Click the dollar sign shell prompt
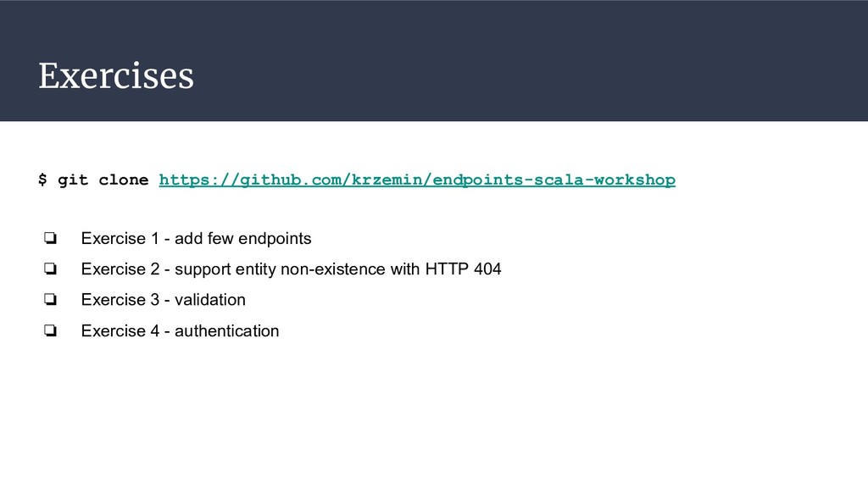This screenshot has width=868, height=488. [x=42, y=180]
